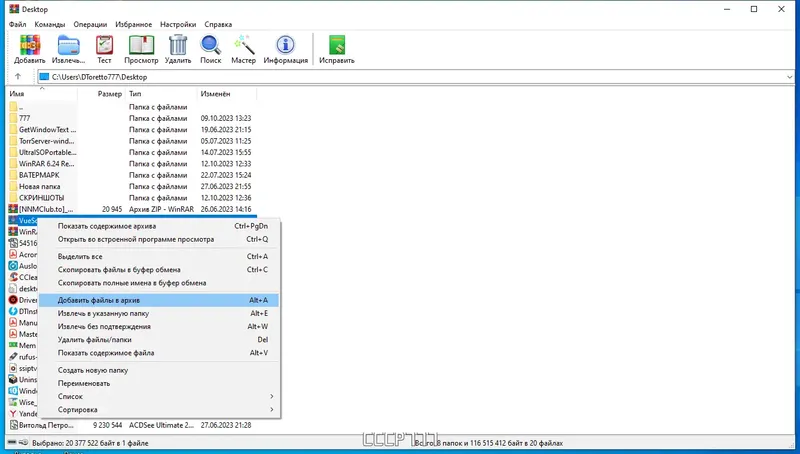Screen dimensions: 800x454
Task: Select the GetWindowText folder
Action: coord(132,130)
